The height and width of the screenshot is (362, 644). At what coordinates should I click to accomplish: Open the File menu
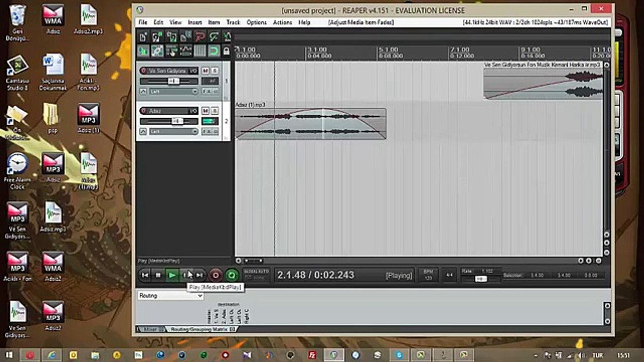143,22
